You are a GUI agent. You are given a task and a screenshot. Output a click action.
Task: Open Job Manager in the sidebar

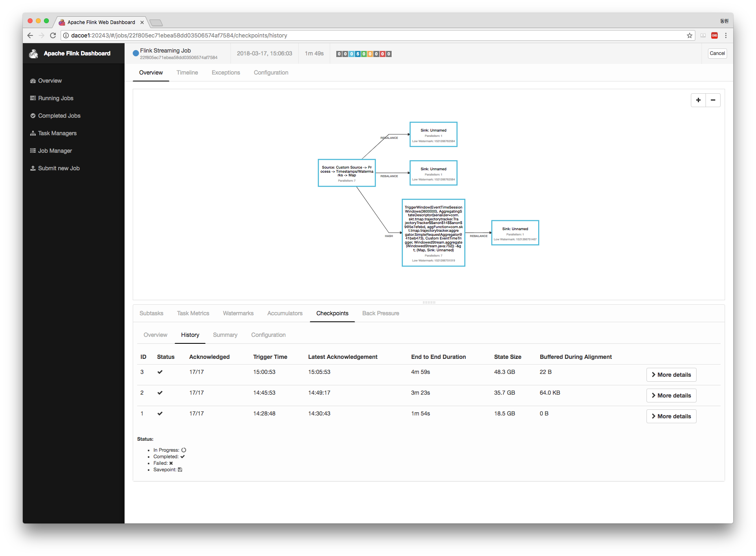click(x=55, y=151)
